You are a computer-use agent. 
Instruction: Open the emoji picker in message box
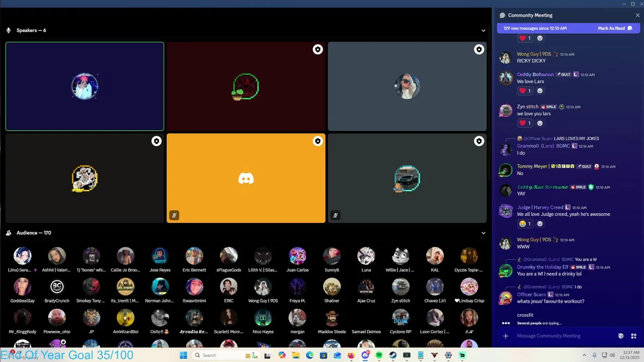click(x=621, y=336)
